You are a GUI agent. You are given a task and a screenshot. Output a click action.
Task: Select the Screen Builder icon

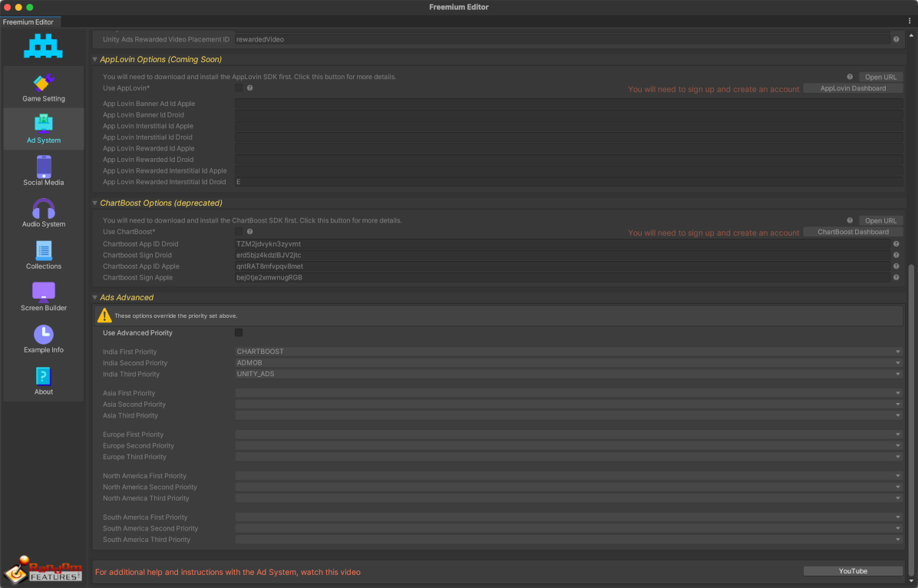44,292
